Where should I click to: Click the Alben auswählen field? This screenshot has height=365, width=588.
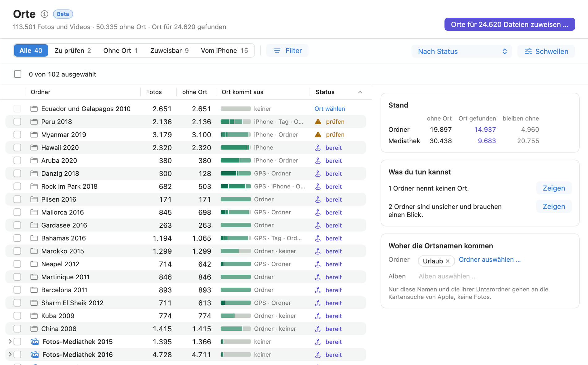click(447, 276)
